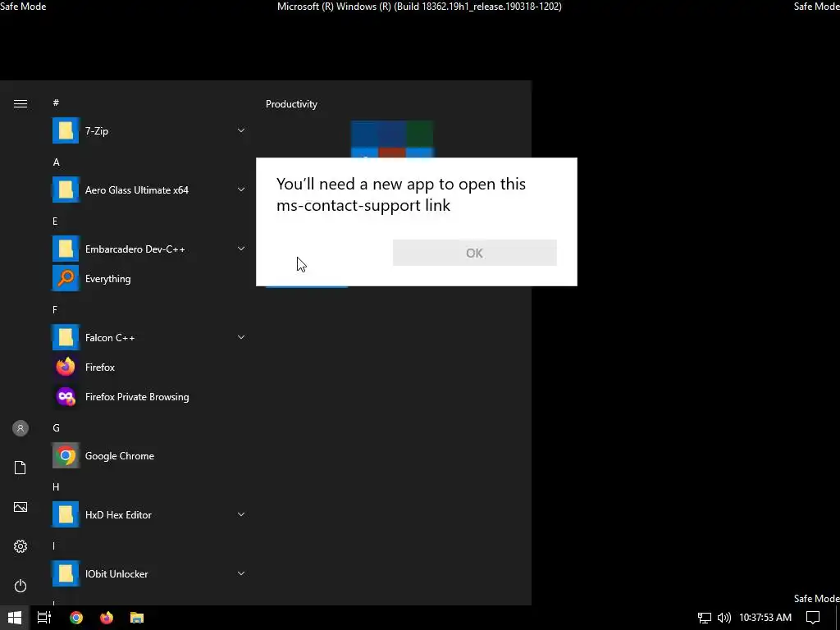Click the 'H' letter group header
The image size is (840, 630).
(56, 486)
